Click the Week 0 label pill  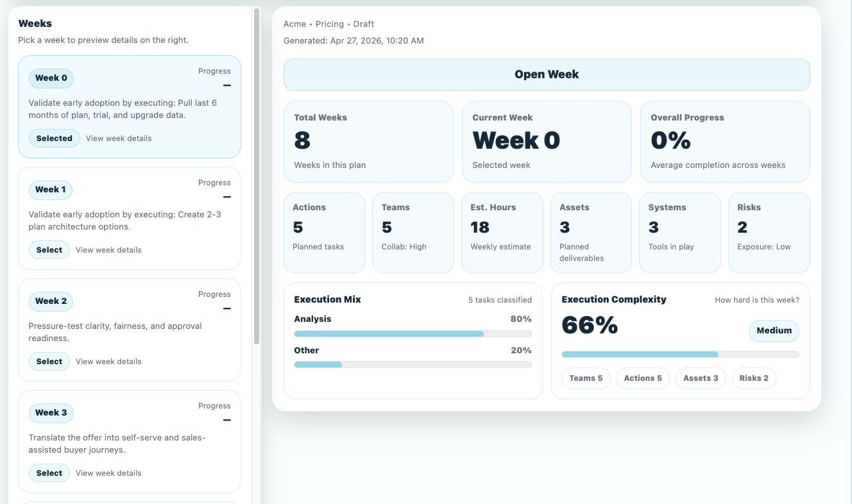point(51,78)
